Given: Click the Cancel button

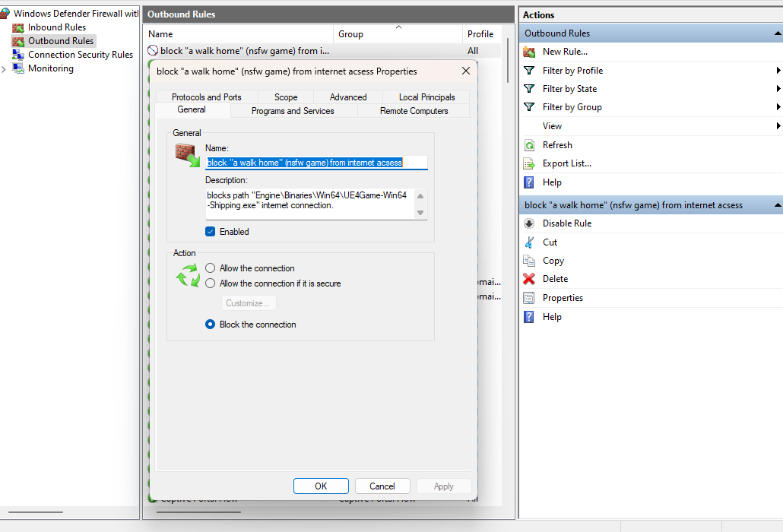Looking at the screenshot, I should pyautogui.click(x=382, y=486).
